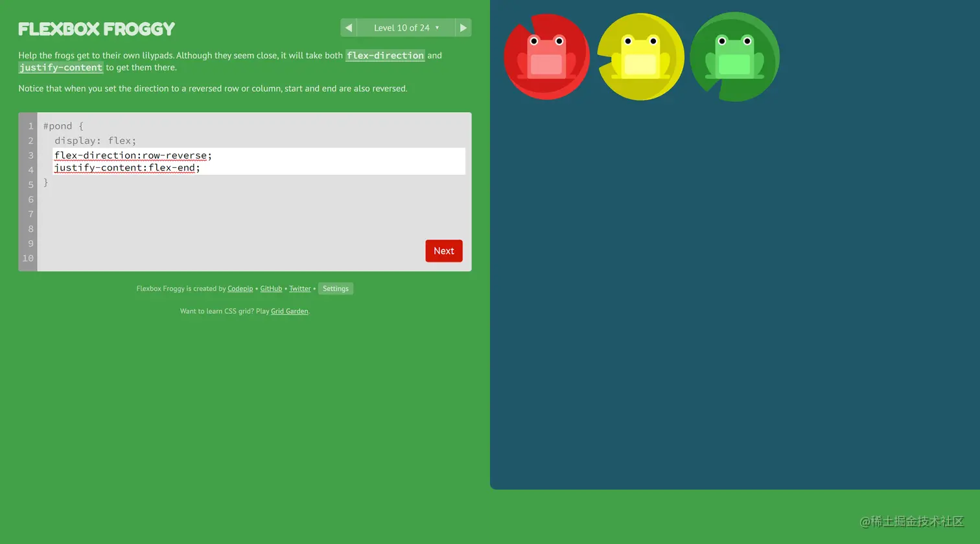
Task: Click the '#pond {' code line
Action: pyautogui.click(x=64, y=126)
